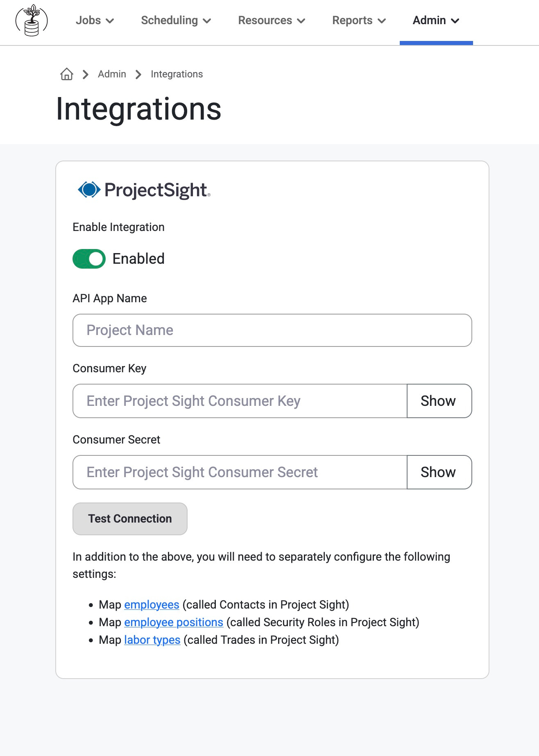Image resolution: width=539 pixels, height=756 pixels.
Task: Focus the Consumer Secret input field
Action: pos(240,472)
